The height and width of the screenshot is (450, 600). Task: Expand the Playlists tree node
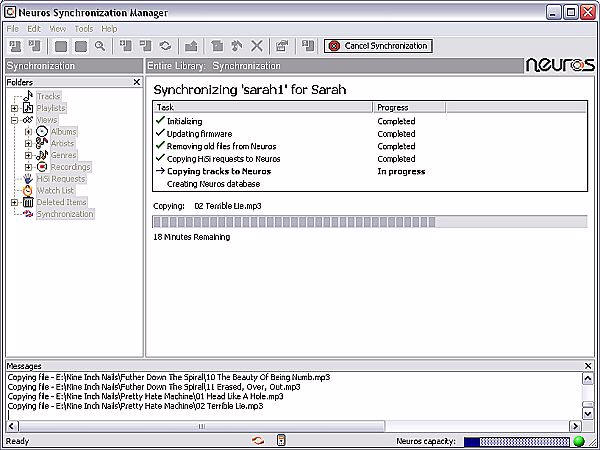(14, 108)
